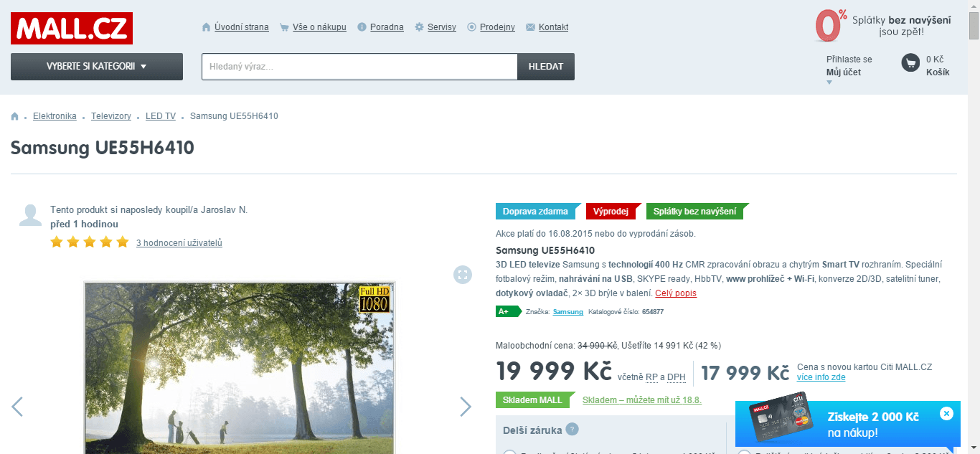The height and width of the screenshot is (454, 980).
Task: Open the Elektronika breadcrumb
Action: click(55, 116)
